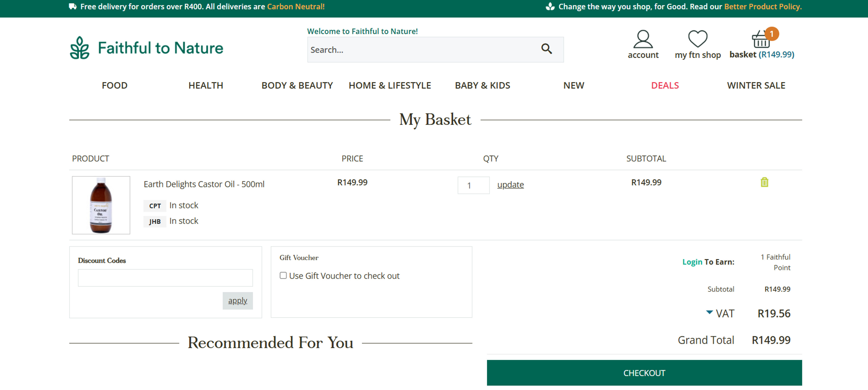Tick Use Gift Voucher to check out
Viewport: 868px width, 390px height.
[x=283, y=276]
